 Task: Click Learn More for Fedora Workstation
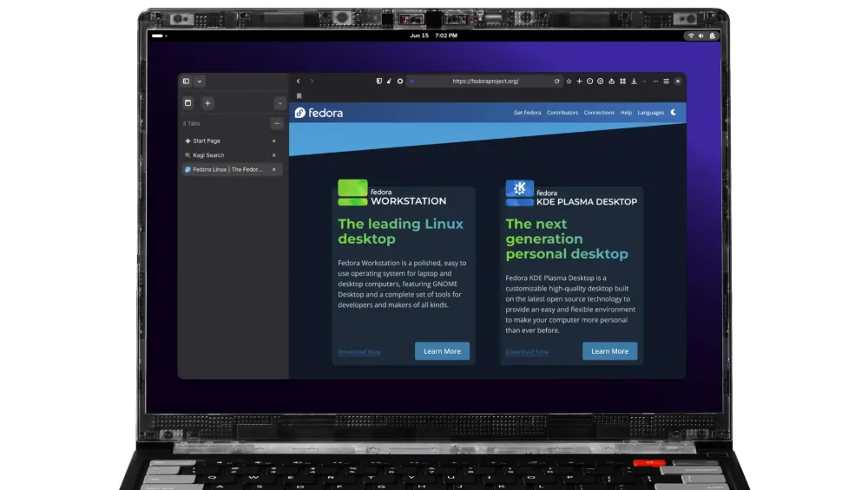tap(443, 351)
